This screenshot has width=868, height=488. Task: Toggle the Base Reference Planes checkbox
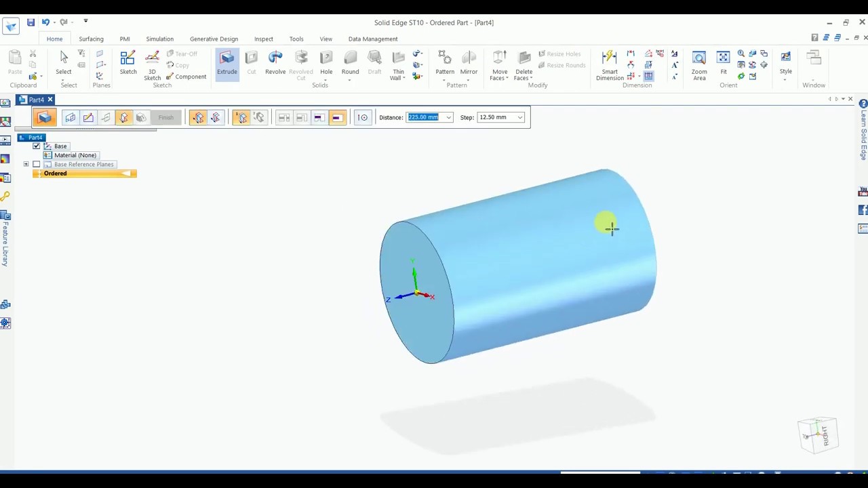pos(37,165)
